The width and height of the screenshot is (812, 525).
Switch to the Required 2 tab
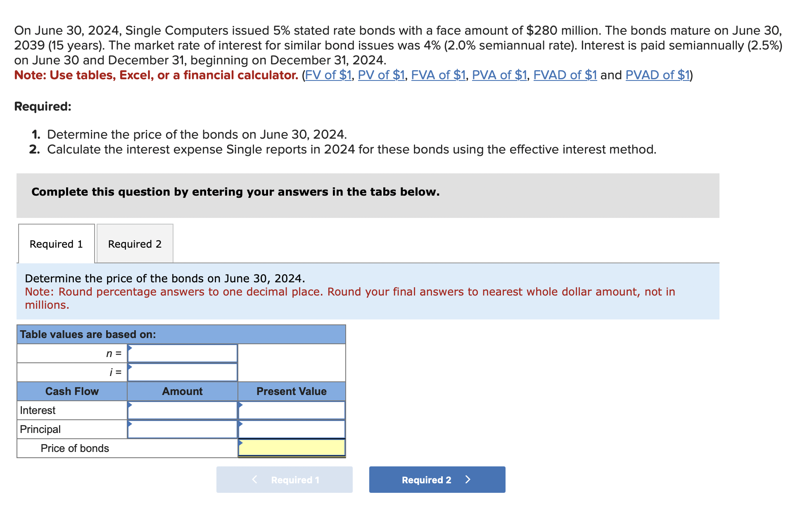point(135,244)
